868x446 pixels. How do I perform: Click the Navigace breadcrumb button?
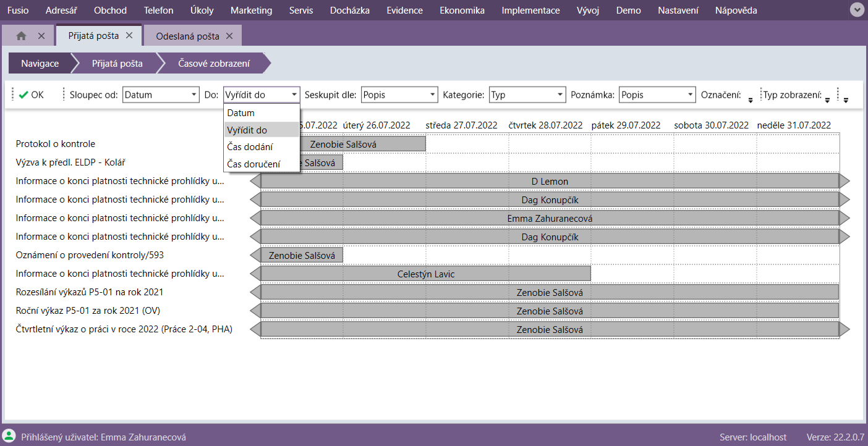tap(40, 64)
